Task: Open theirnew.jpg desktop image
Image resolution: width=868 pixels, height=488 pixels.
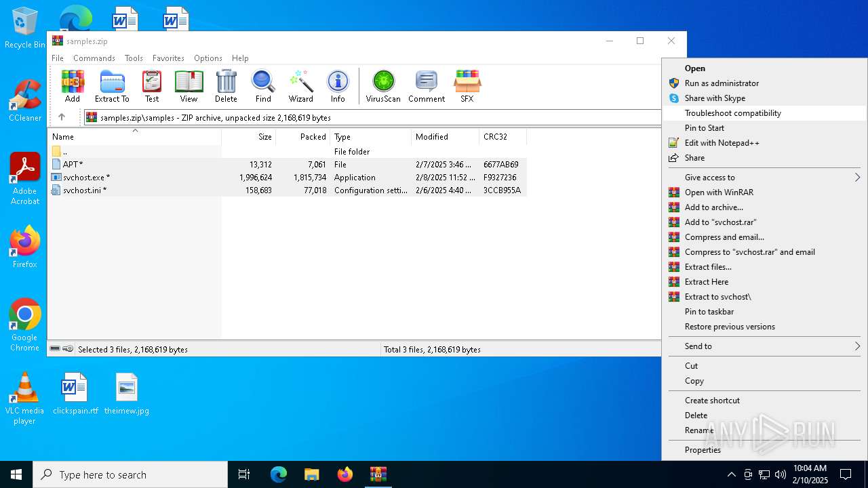Action: [127, 394]
